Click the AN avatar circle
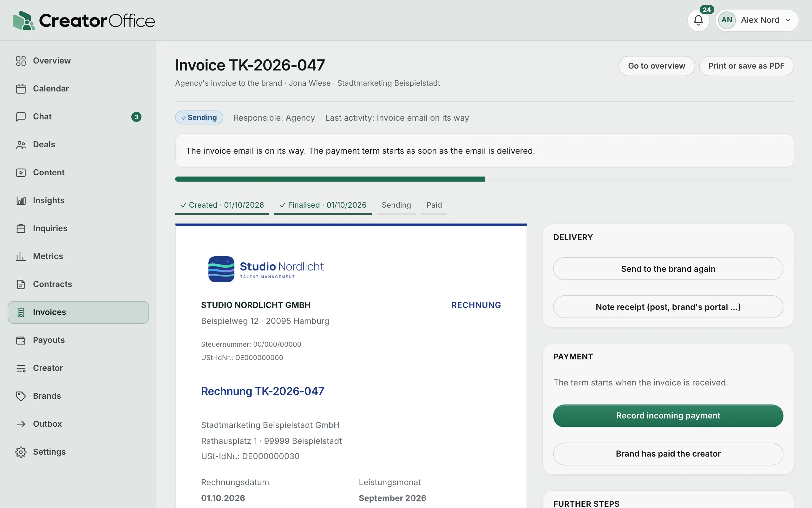The image size is (812, 508). tap(727, 20)
